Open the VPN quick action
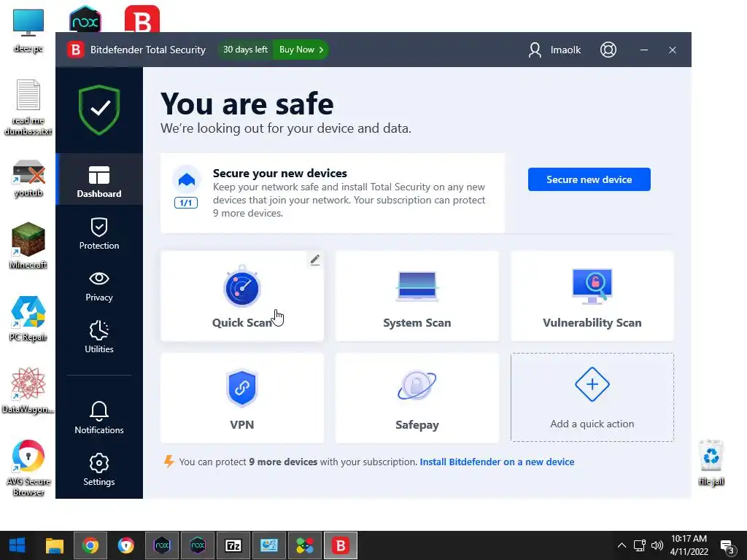The height and width of the screenshot is (560, 747). 242,398
